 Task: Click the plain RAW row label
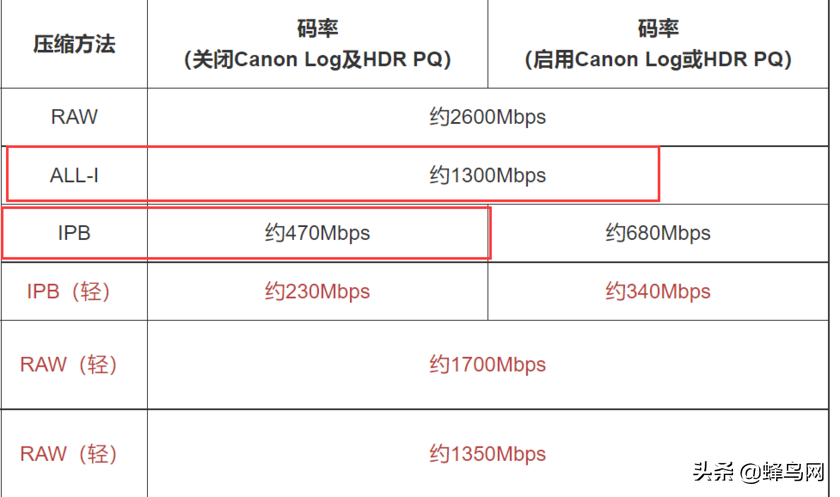pos(74,117)
